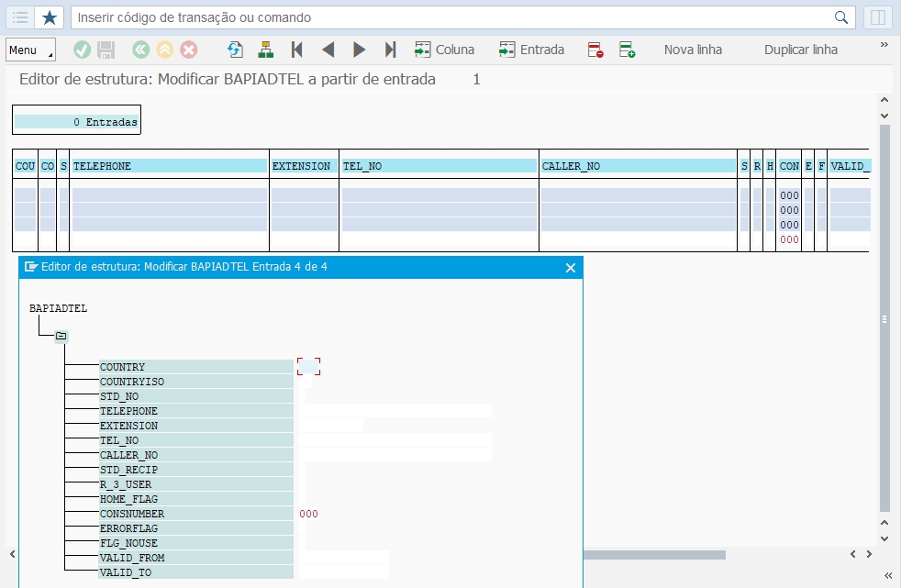Open the Menu dropdown
901x588 pixels.
pyautogui.click(x=30, y=50)
